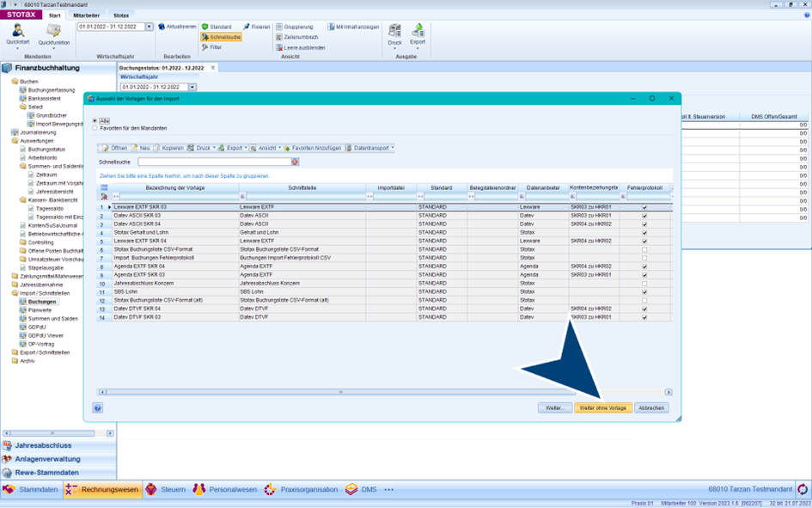Screen dimensions: 812x508
Task: Toggle Fehlerprotokoll checkbox for Stotax Gehalt und Lohn
Action: click(x=644, y=232)
